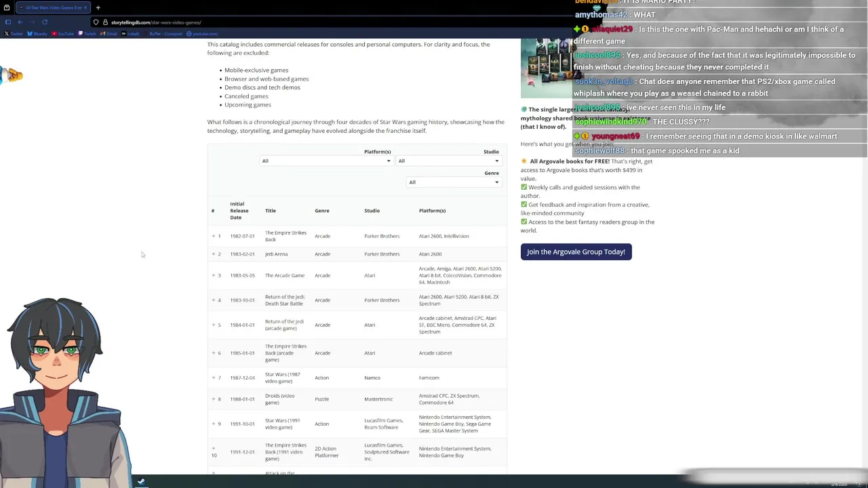This screenshot has height=488, width=868.
Task: Click youngneat69 username in stream chat
Action: pyautogui.click(x=616, y=136)
